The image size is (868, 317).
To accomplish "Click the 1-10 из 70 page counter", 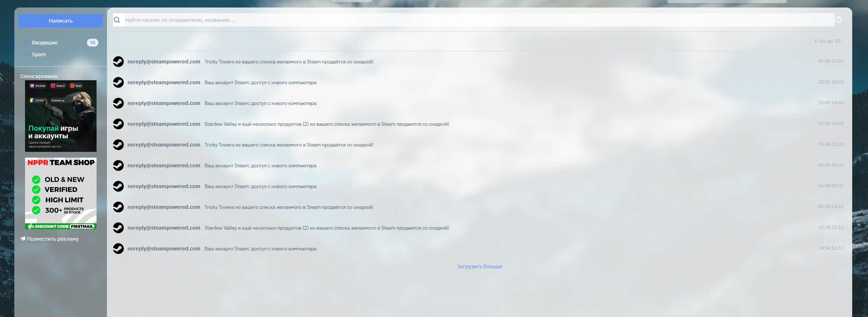I will [827, 41].
